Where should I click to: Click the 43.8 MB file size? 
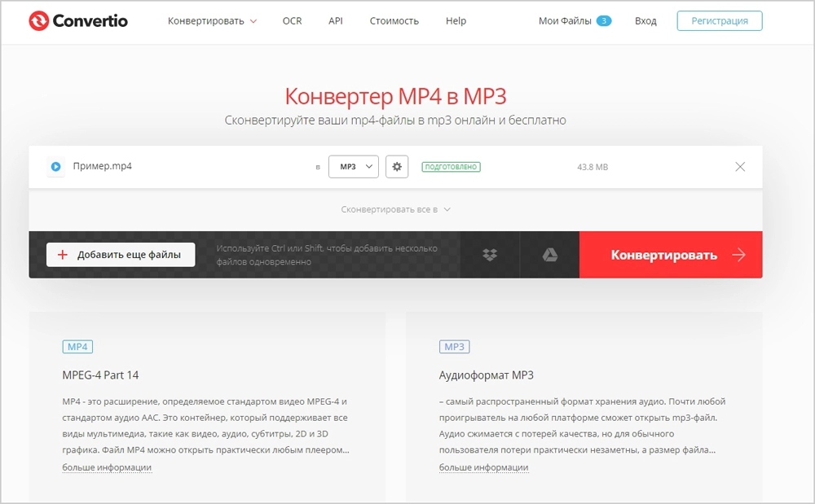[x=593, y=167]
